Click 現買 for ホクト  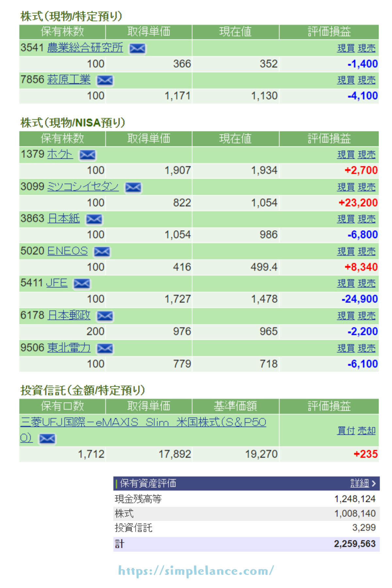click(x=346, y=155)
